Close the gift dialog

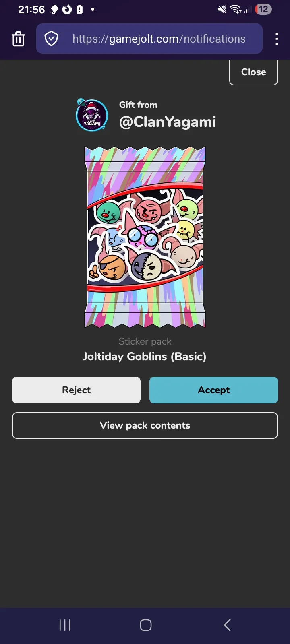click(x=253, y=72)
